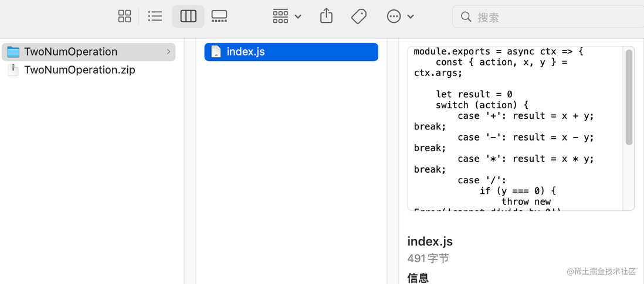
Task: Switch to gallery view
Action: coord(219,16)
